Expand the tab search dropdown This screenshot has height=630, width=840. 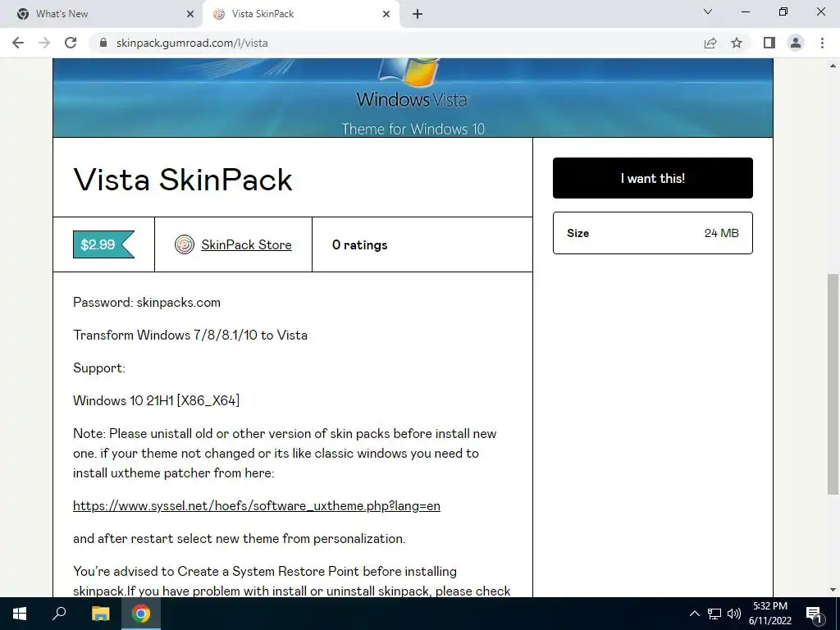708,11
